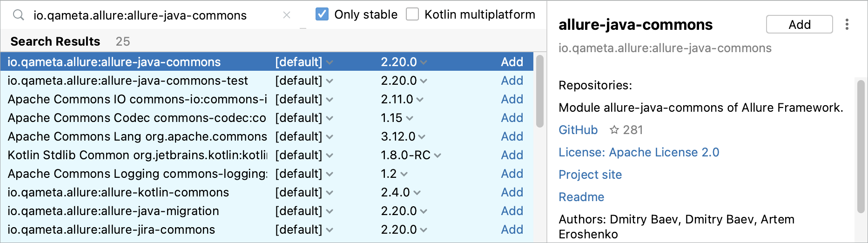Select io.qameta.allure:allure-java-commons-test row
Viewport: 868px width, 243px height.
pyautogui.click(x=267, y=81)
